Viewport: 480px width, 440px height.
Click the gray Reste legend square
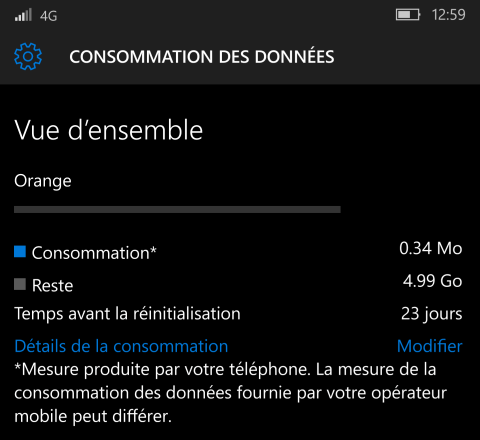pyautogui.click(x=20, y=284)
